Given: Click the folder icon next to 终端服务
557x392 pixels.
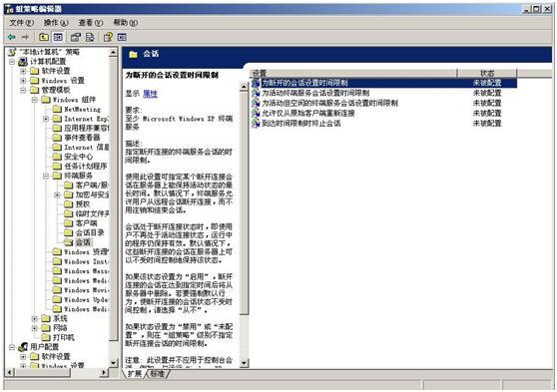Looking at the screenshot, I should coord(57,176).
